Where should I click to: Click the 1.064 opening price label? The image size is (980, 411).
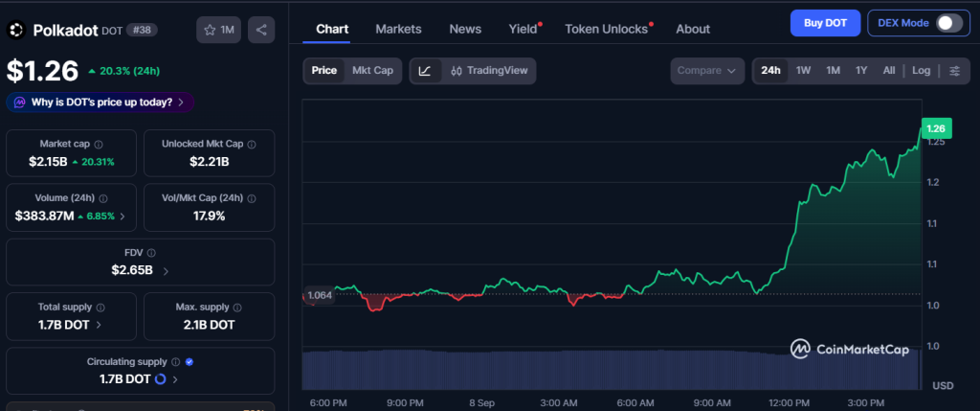click(320, 295)
